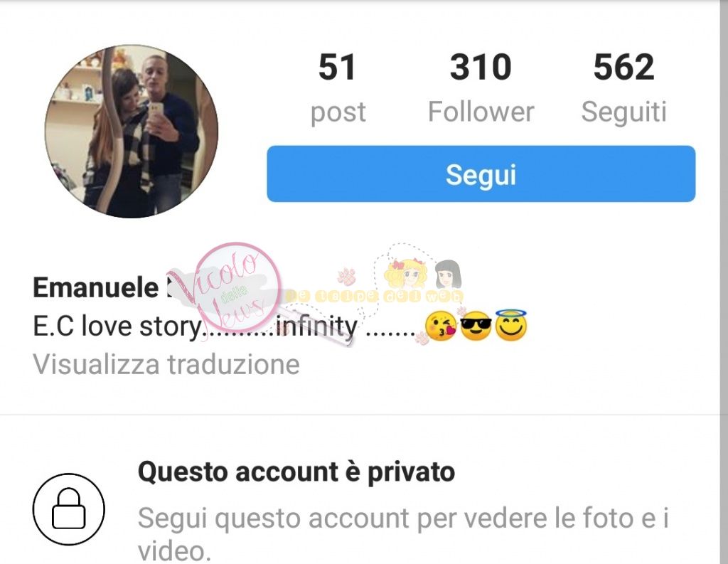This screenshot has height=564, width=728.
Task: Click the Seguiti label
Action: point(623,112)
